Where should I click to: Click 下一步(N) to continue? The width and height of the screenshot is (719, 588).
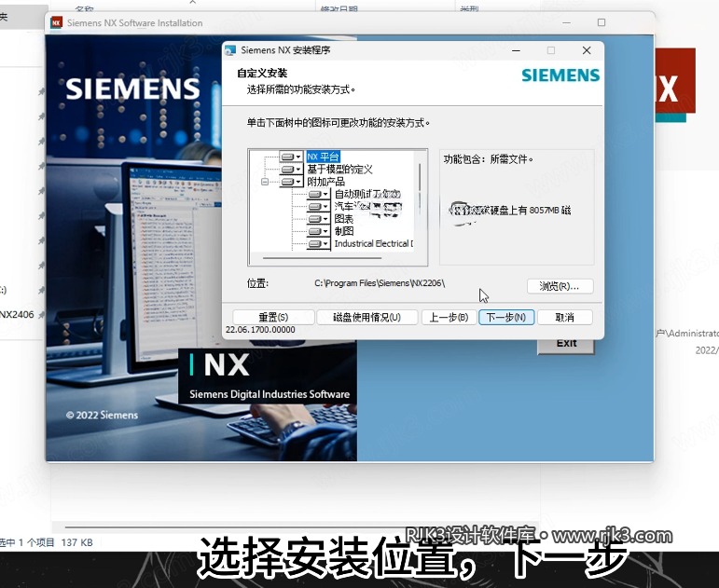[x=506, y=317]
